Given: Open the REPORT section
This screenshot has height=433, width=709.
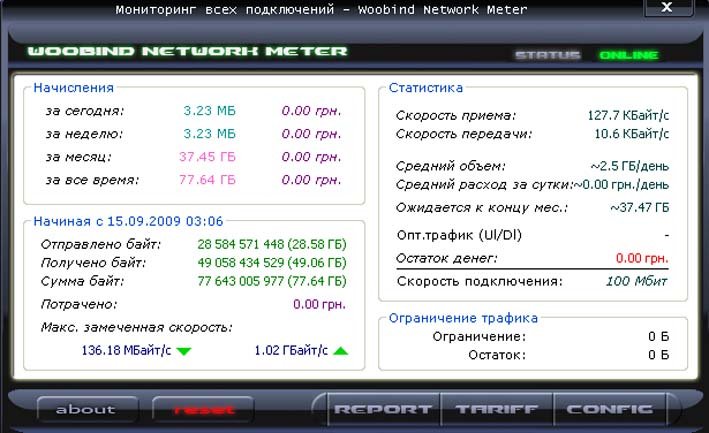Looking at the screenshot, I should [x=383, y=409].
